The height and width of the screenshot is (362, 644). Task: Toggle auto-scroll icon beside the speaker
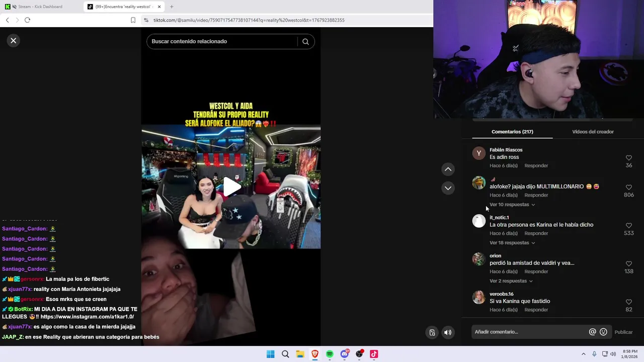click(432, 332)
